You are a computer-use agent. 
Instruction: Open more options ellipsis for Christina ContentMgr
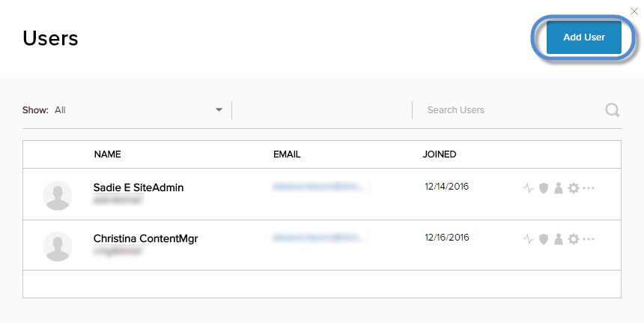tap(589, 239)
